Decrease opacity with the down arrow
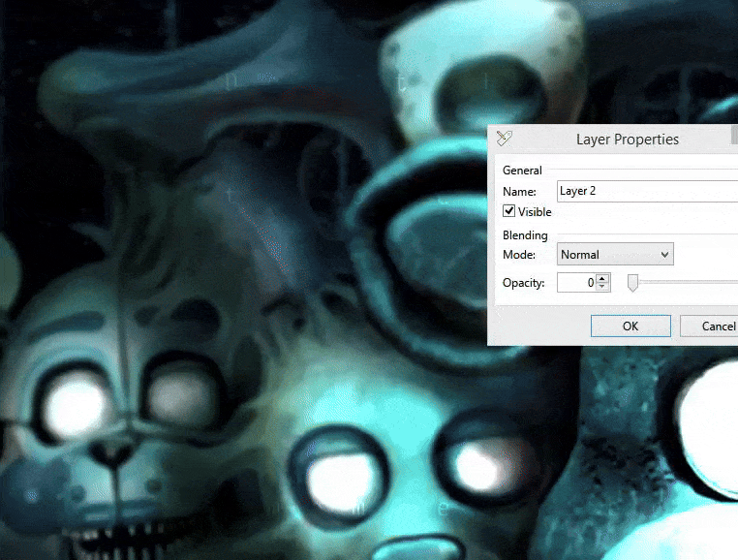The image size is (738, 560). [602, 287]
